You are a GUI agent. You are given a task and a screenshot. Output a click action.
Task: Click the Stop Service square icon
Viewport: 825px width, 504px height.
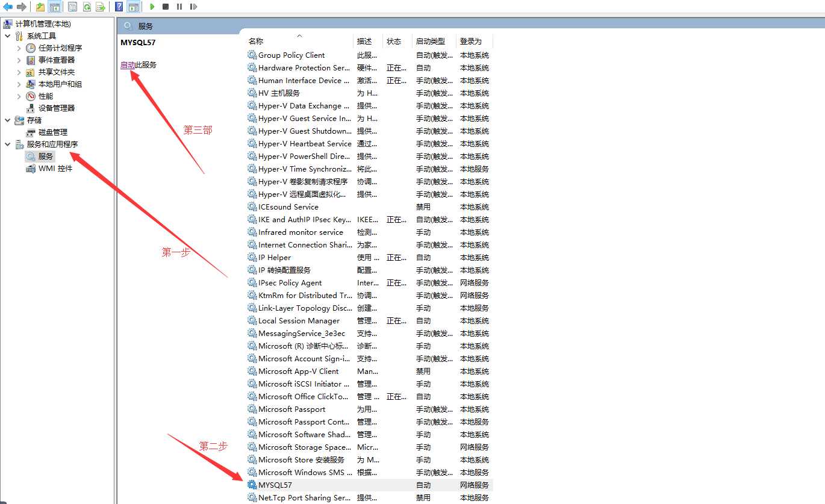(166, 7)
